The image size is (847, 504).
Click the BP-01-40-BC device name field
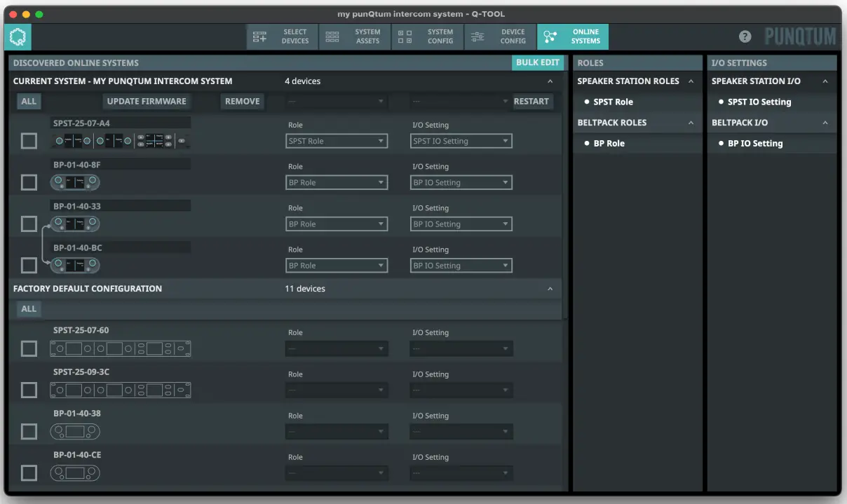point(121,247)
